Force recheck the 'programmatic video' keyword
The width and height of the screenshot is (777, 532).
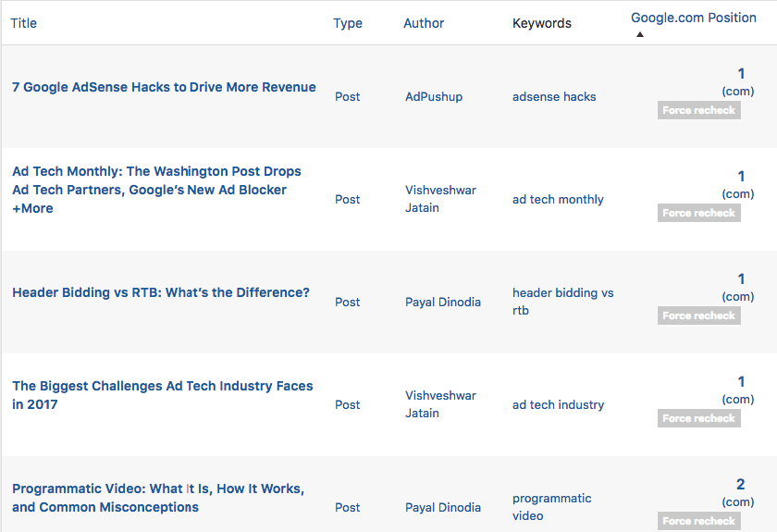pyautogui.click(x=698, y=521)
